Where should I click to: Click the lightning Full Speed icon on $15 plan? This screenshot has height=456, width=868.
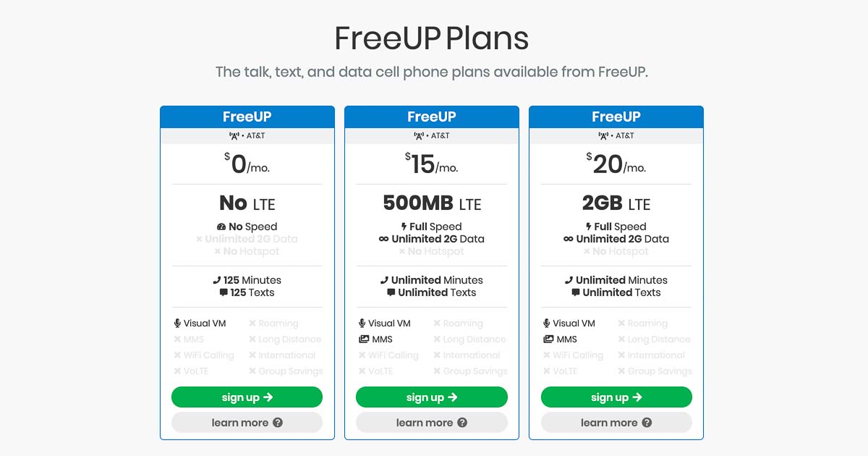pyautogui.click(x=406, y=226)
